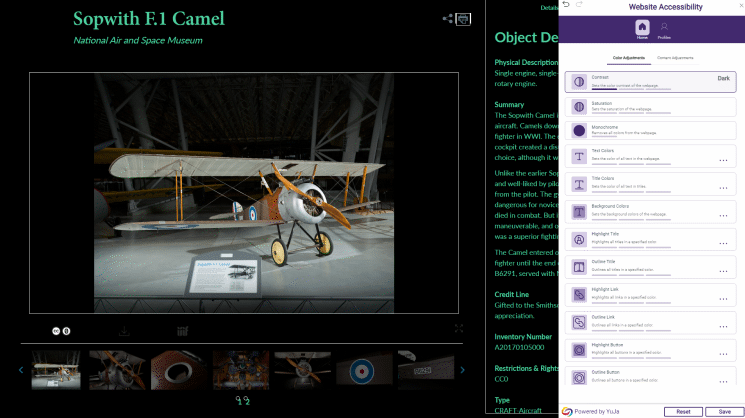Click the Monochrome filled-circle icon
This screenshot has height=418, width=745.
[579, 131]
